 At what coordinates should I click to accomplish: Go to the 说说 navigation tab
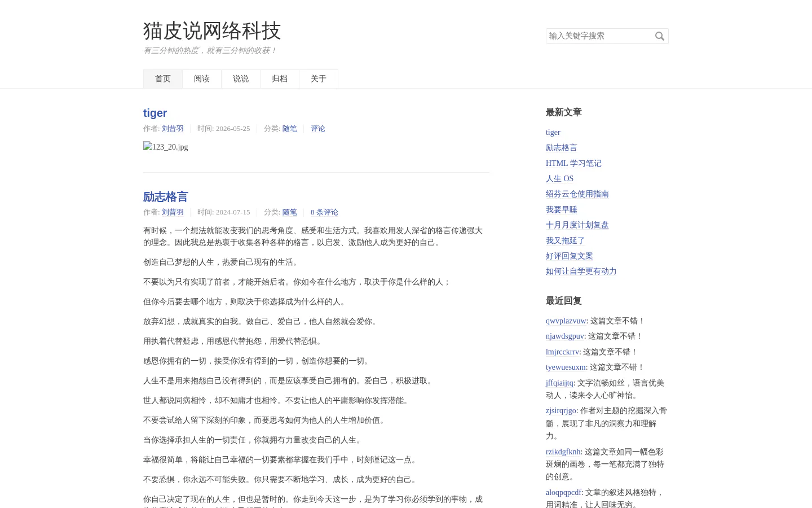[241, 79]
